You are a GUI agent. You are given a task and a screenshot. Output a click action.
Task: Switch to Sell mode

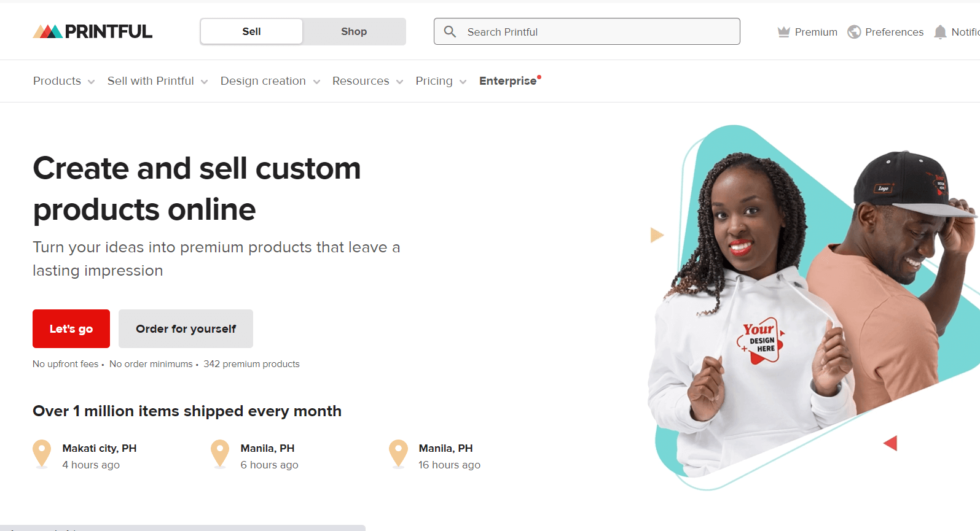pyautogui.click(x=251, y=31)
